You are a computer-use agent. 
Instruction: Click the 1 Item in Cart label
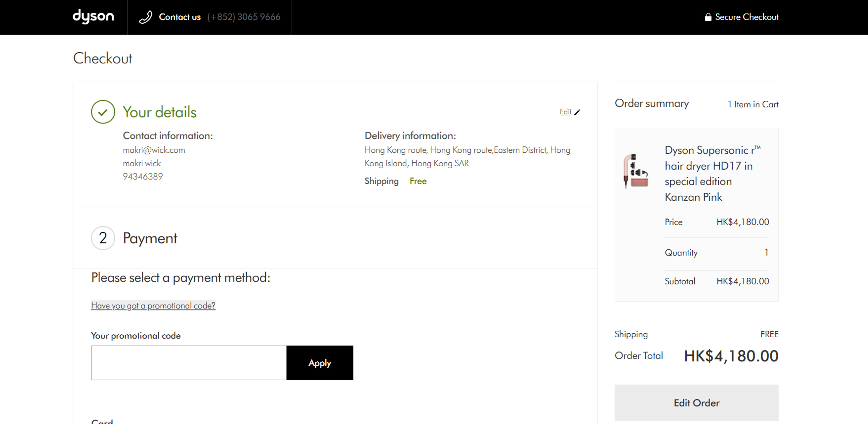pyautogui.click(x=753, y=104)
